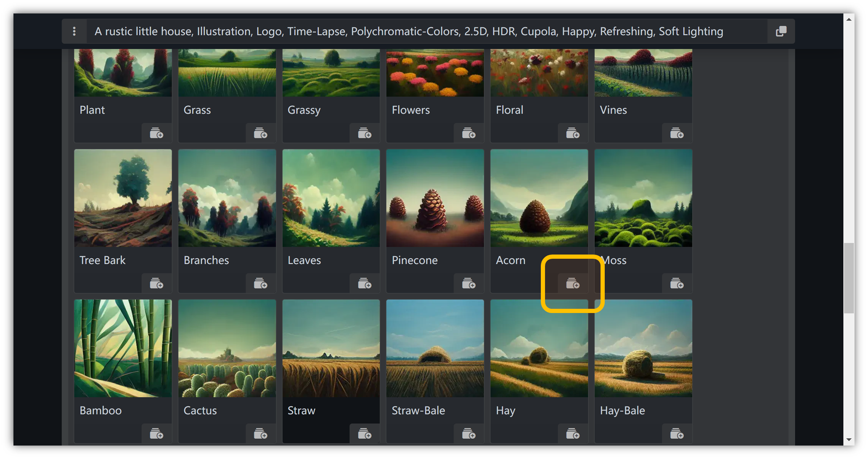Open the three-dot prompt options menu
Viewport: 868px width, 459px height.
coord(74,31)
